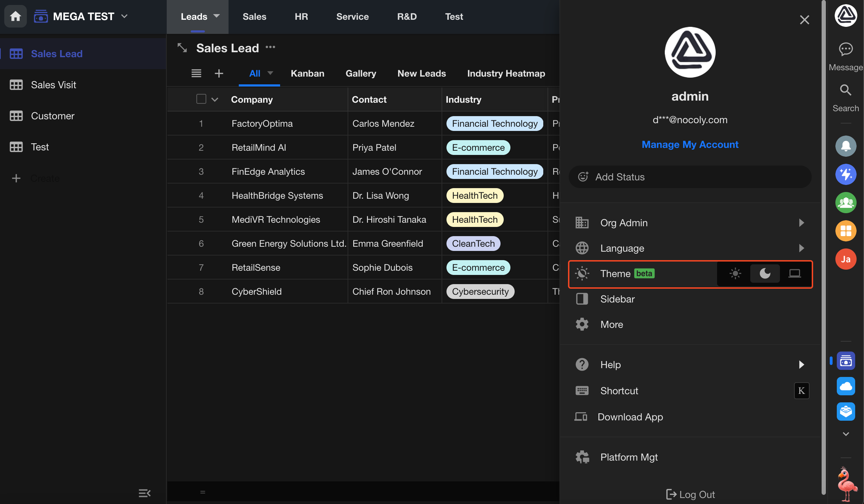This screenshot has height=504, width=864.
Task: Click the green contacts people icon
Action: 846,203
